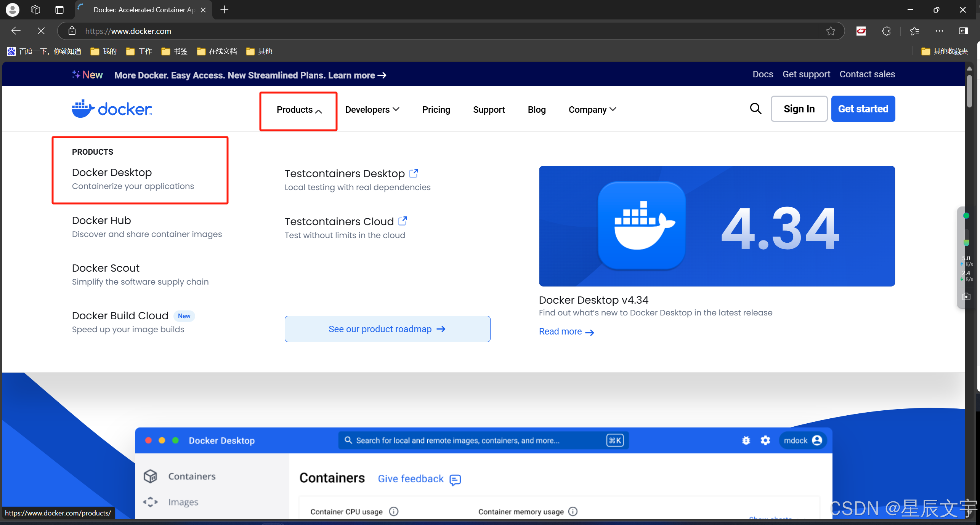Expand the Developers dropdown menu

click(372, 110)
